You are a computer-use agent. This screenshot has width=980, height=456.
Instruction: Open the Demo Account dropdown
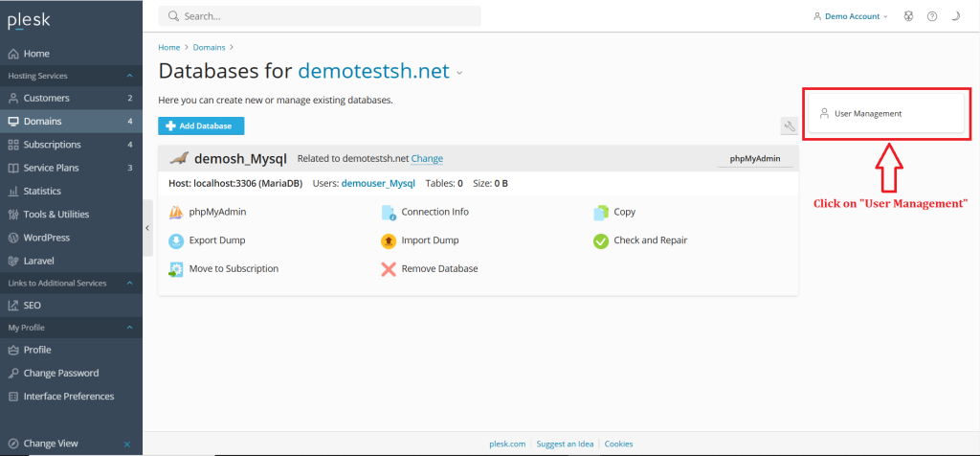[851, 17]
